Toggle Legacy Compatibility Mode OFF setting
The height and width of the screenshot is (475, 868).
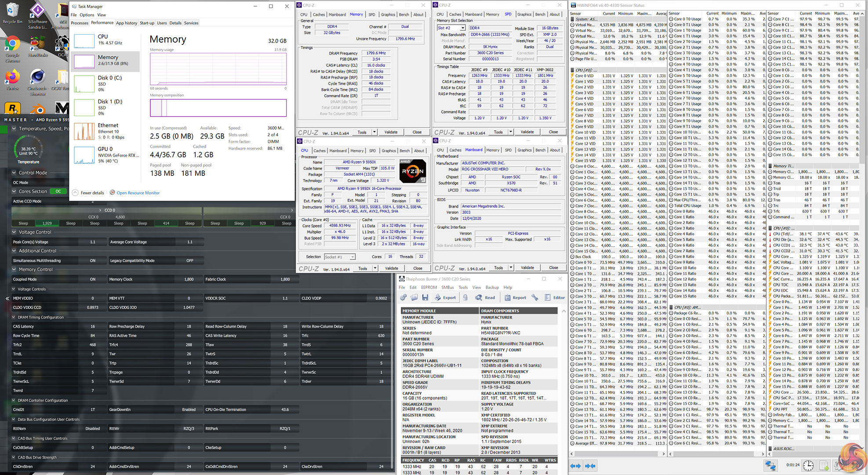tap(189, 260)
